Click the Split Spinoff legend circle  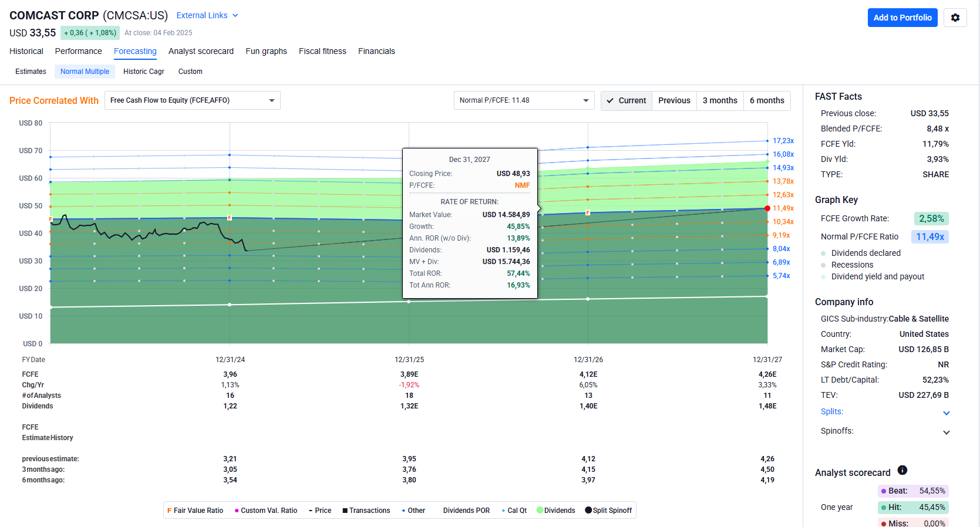(588, 510)
